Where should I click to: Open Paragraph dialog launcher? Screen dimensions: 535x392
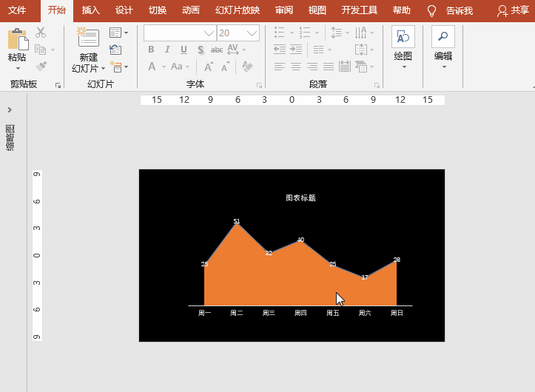tap(377, 85)
